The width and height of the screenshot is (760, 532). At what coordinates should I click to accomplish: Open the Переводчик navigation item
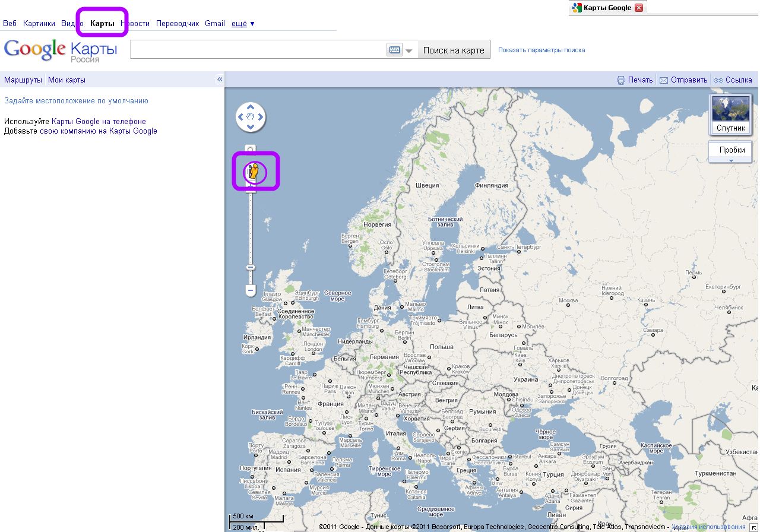(178, 24)
